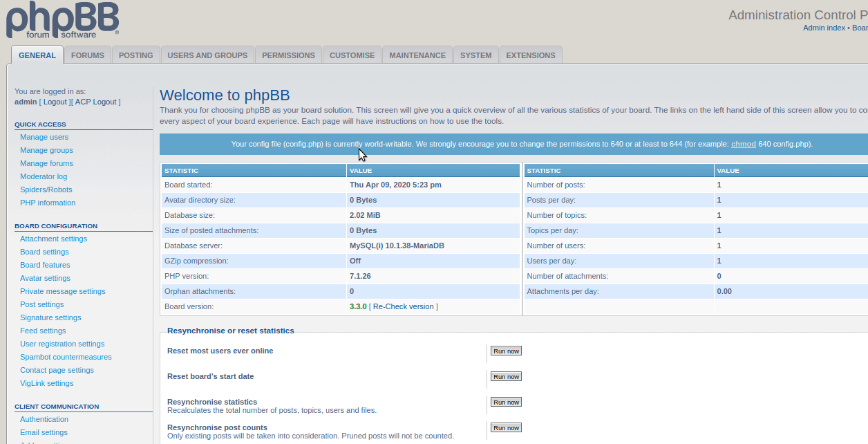This screenshot has height=444, width=868.
Task: Open Authentication settings
Action: pyautogui.click(x=44, y=419)
